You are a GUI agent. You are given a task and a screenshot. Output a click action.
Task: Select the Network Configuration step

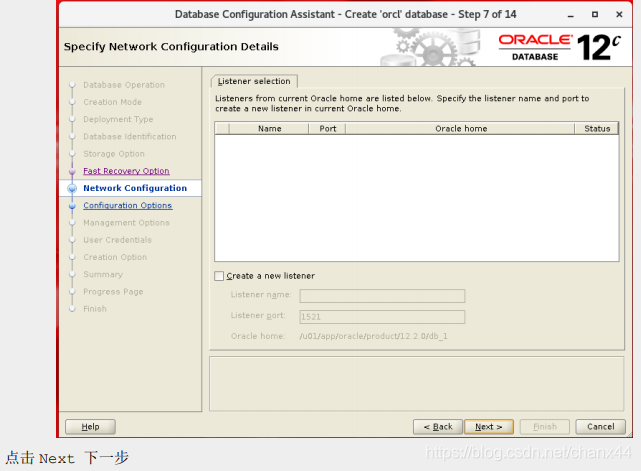pyautogui.click(x=135, y=188)
